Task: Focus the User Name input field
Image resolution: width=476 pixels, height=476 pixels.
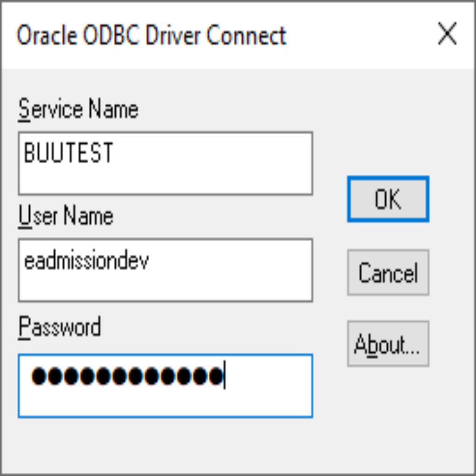Action: 165,270
